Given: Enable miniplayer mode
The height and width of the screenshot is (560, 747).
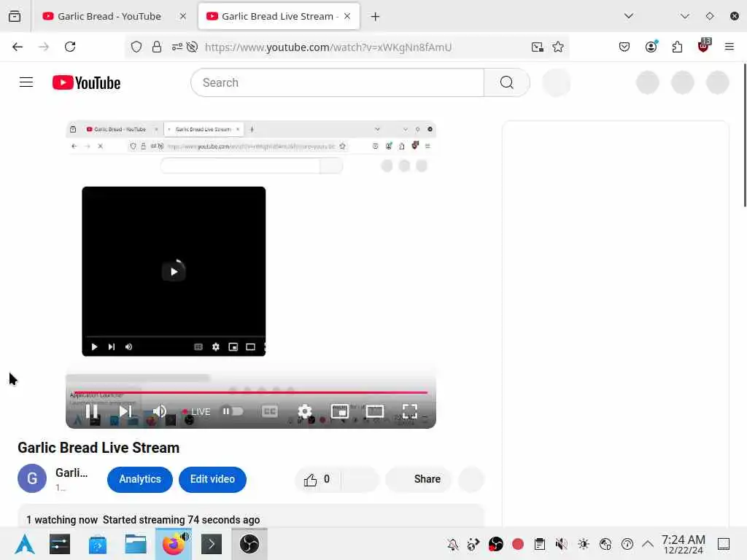Looking at the screenshot, I should (340, 411).
